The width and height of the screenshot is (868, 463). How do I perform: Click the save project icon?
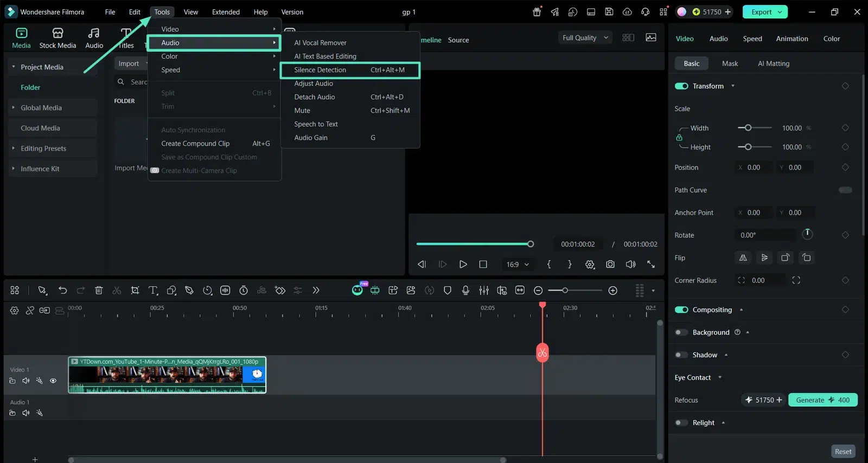point(609,12)
